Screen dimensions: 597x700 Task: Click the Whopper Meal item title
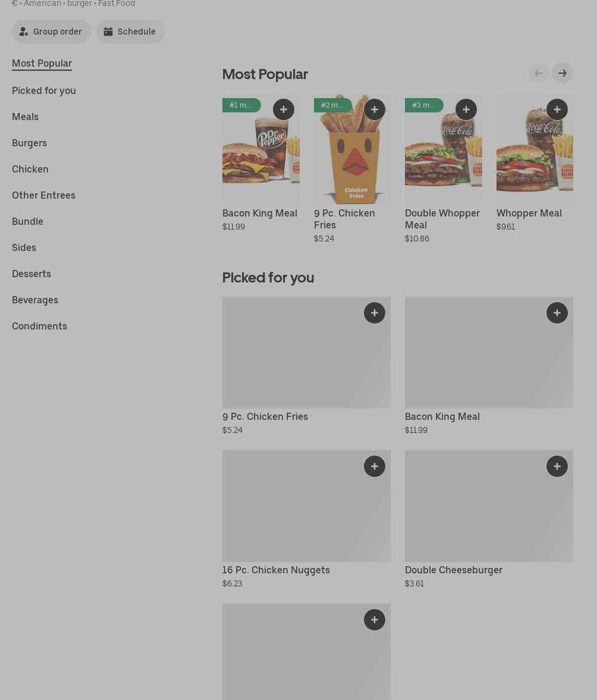[x=529, y=213]
